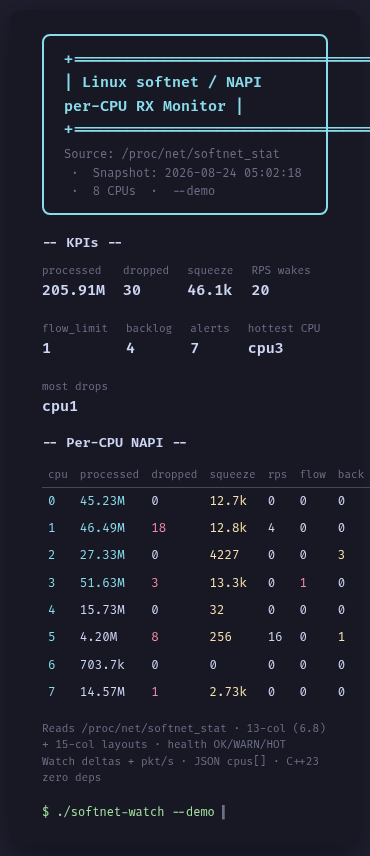Click the 'processed' table column header
The image size is (370, 856).
[x=109, y=474]
